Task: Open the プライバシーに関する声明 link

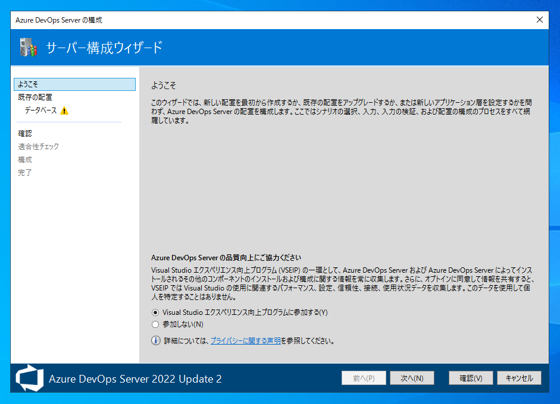Action: (245, 341)
